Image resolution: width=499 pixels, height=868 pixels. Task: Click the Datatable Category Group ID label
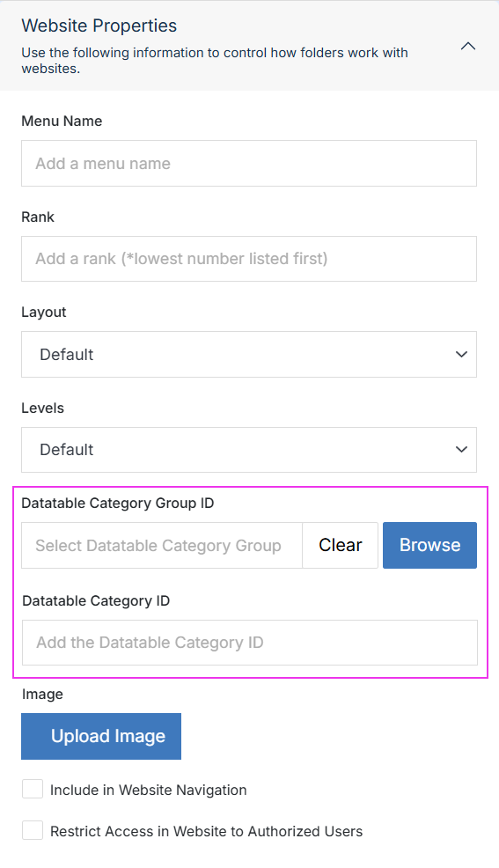tap(118, 504)
